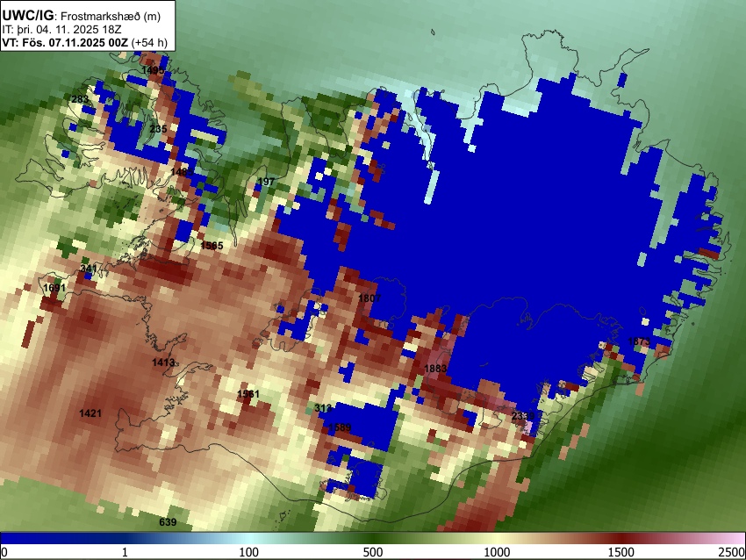Viewport: 746px width, 560px height.
Task: Click the map value label 1589
Action: coord(340,427)
